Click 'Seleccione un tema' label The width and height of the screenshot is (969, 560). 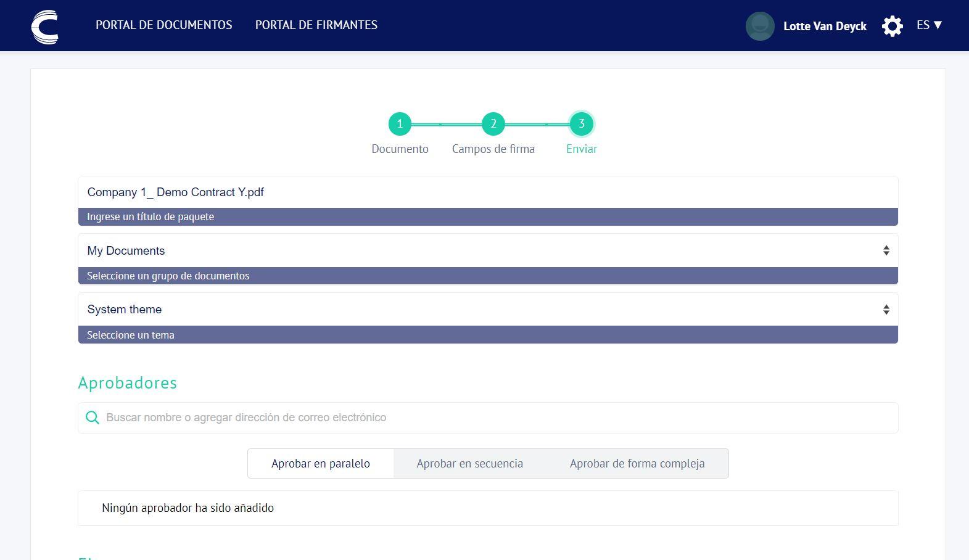[131, 335]
